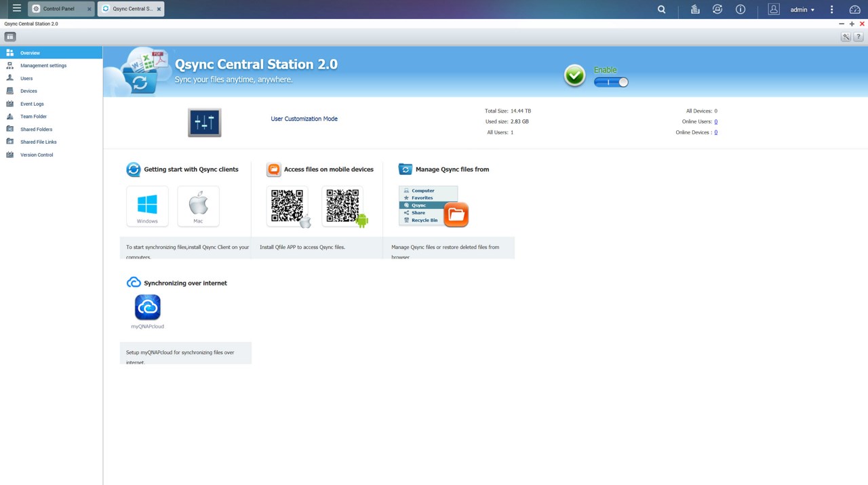Click the restore deleted files description text
Image resolution: width=868 pixels, height=485 pixels.
pyautogui.click(x=446, y=252)
